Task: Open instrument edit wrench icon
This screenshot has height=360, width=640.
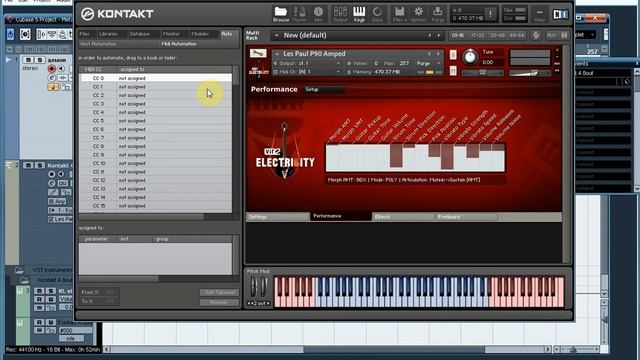Action: 258,53
